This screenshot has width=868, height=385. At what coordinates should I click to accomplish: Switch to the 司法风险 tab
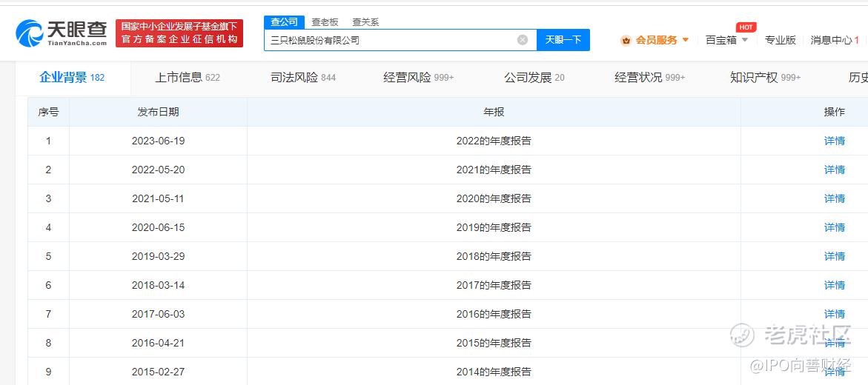click(x=303, y=78)
